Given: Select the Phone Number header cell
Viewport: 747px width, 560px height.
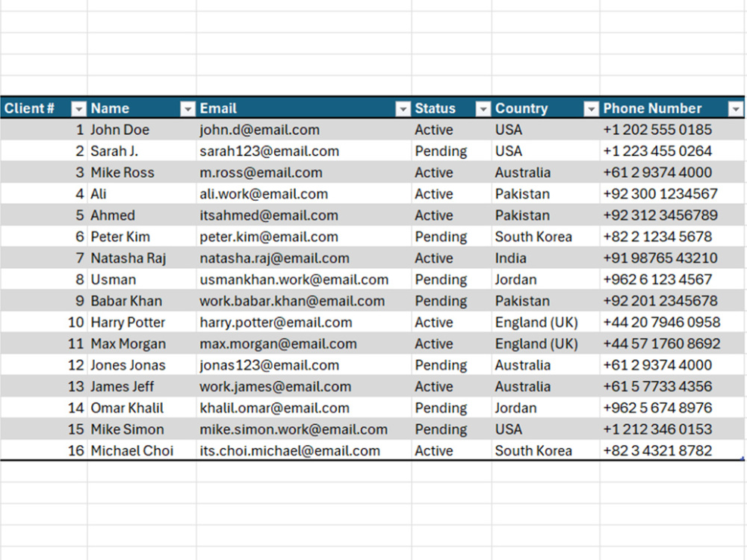Looking at the screenshot, I should (x=672, y=108).
